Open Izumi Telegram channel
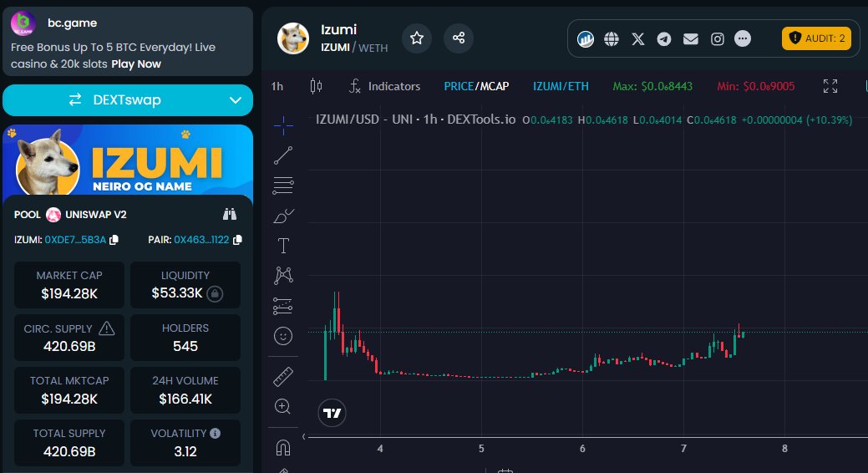Viewport: 868px width, 473px height. click(x=663, y=38)
